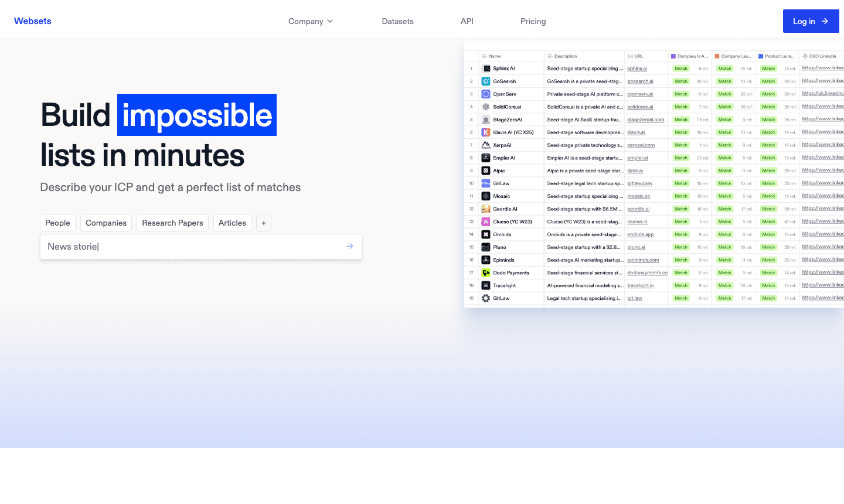844x504 pixels.
Task: Open the Pricing page
Action: tap(533, 21)
